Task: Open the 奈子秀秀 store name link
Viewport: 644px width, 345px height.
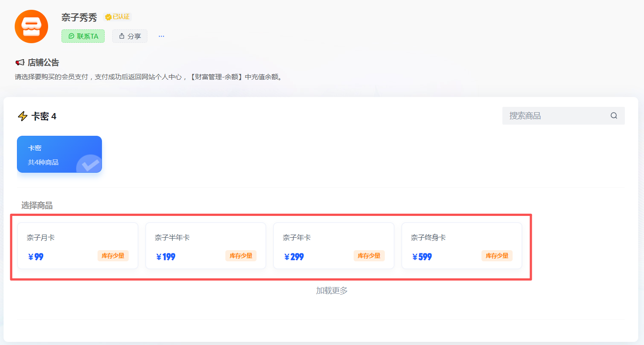Action: pyautogui.click(x=79, y=17)
